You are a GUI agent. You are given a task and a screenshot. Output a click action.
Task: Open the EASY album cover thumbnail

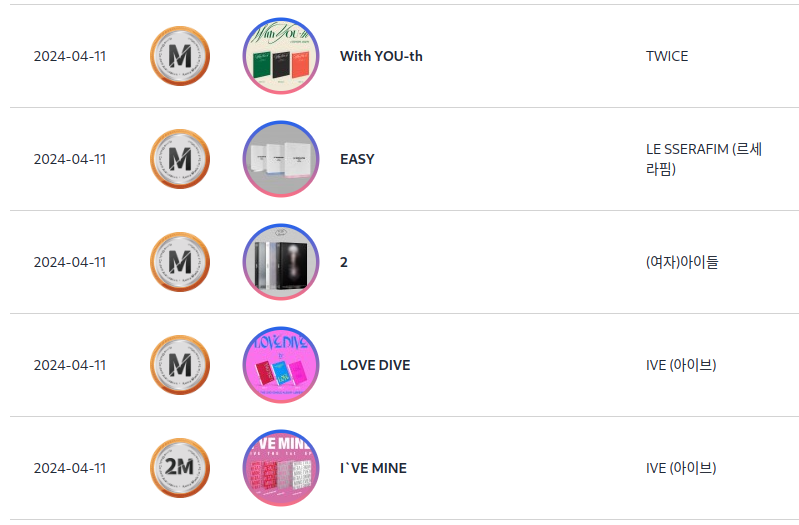[280, 159]
